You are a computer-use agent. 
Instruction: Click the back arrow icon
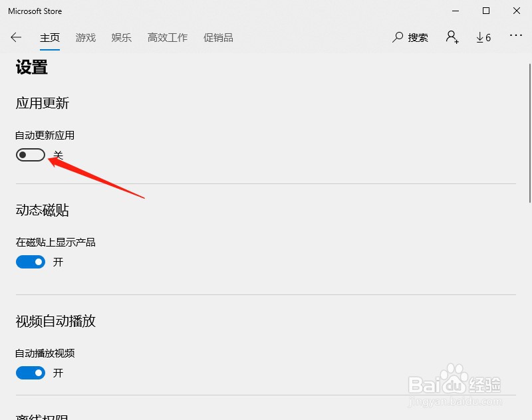(16, 37)
